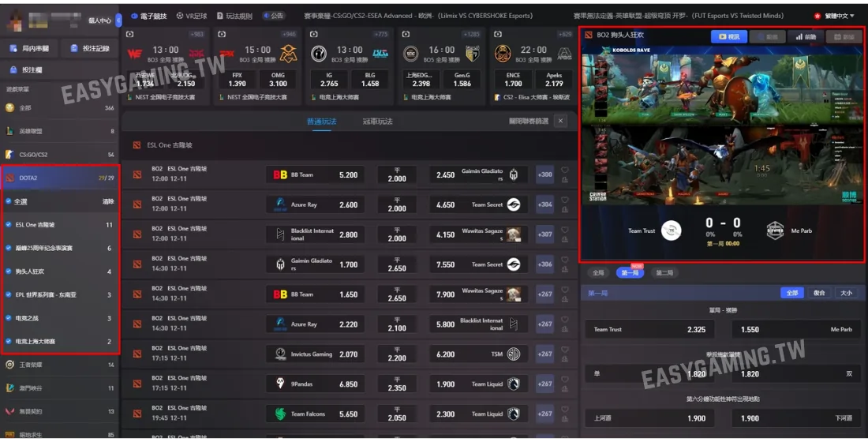
Task: Open the 局內串關 parlay button
Action: coord(29,49)
